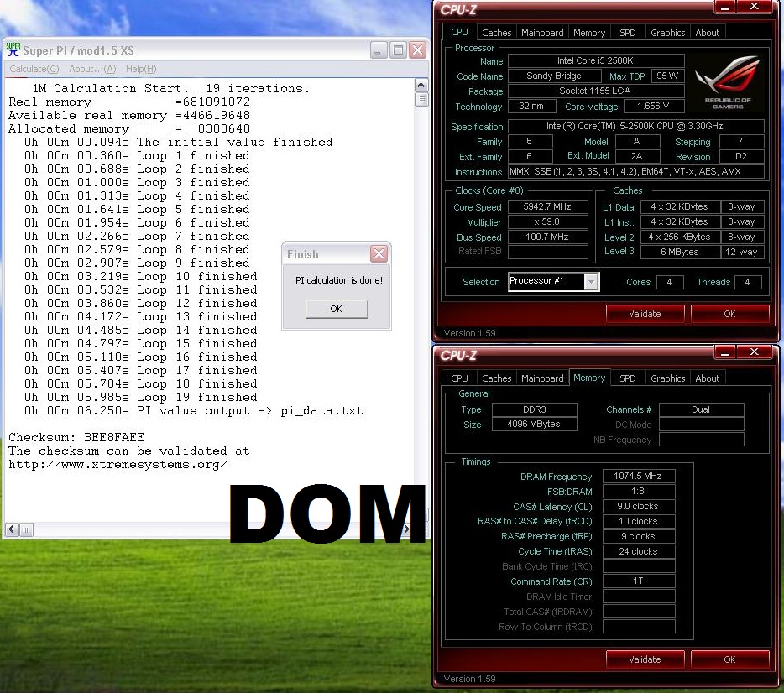This screenshot has height=693, width=784.
Task: Switch to Caches tab in CPU-Z processor window
Action: tap(496, 33)
